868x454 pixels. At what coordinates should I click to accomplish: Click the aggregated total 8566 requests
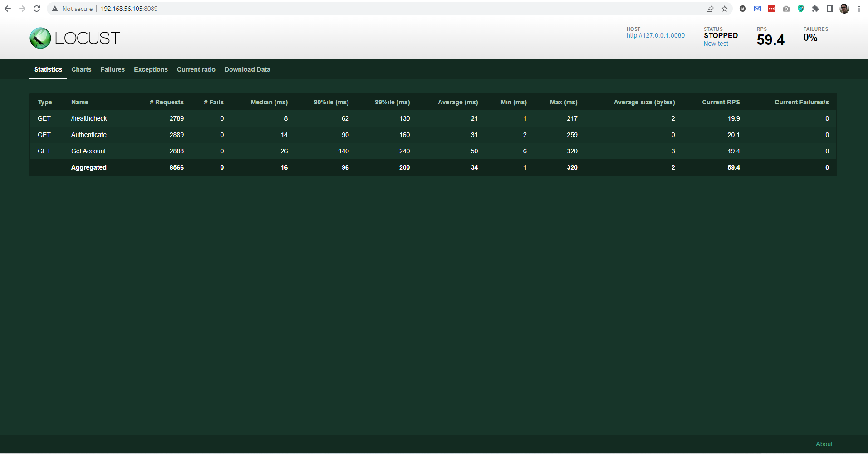[x=177, y=167]
